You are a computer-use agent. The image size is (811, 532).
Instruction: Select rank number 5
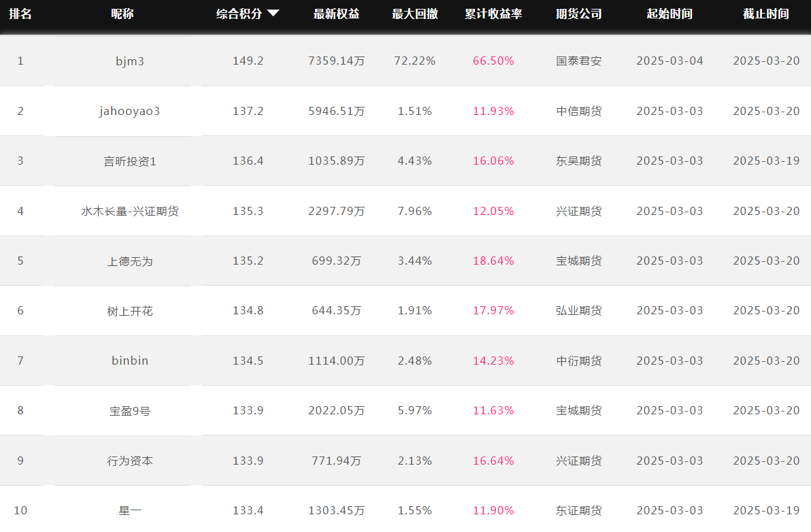coord(20,261)
